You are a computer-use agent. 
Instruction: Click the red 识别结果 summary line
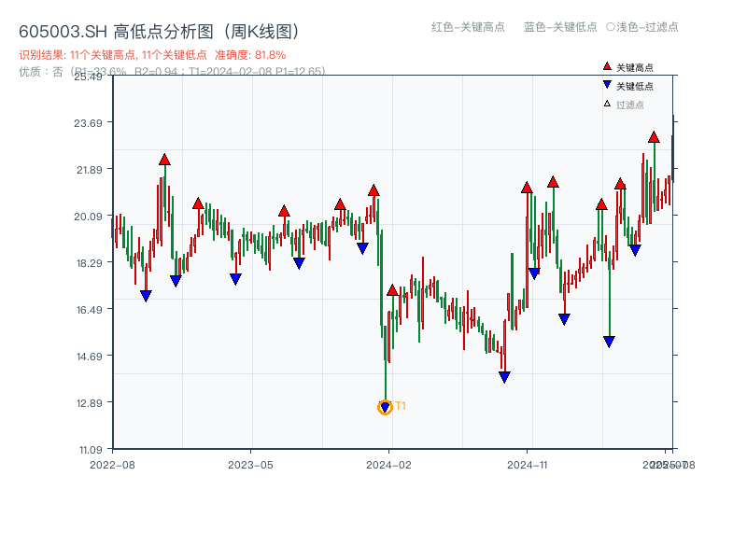(152, 55)
